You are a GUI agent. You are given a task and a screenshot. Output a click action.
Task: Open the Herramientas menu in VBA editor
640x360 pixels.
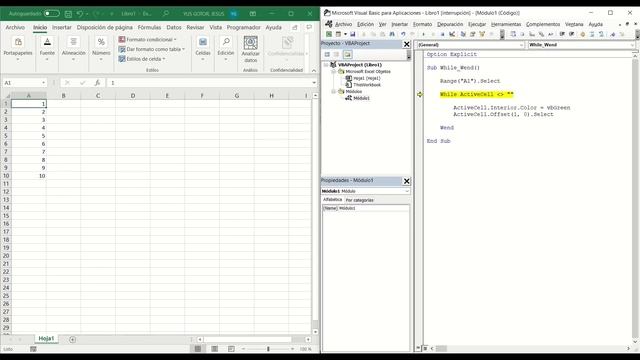click(506, 24)
